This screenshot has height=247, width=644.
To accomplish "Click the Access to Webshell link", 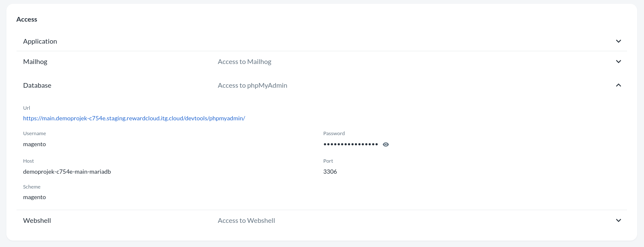I will tap(246, 220).
